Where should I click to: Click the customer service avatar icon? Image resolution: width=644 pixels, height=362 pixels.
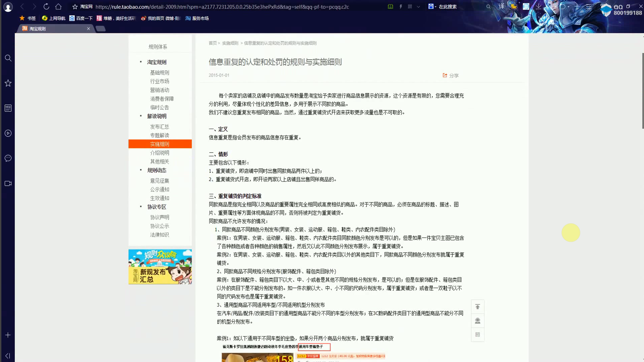point(478,321)
